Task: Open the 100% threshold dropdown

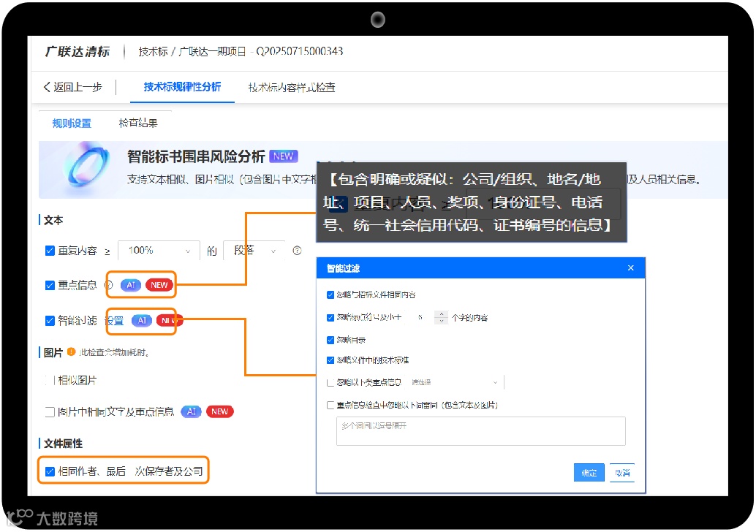Action: (159, 251)
